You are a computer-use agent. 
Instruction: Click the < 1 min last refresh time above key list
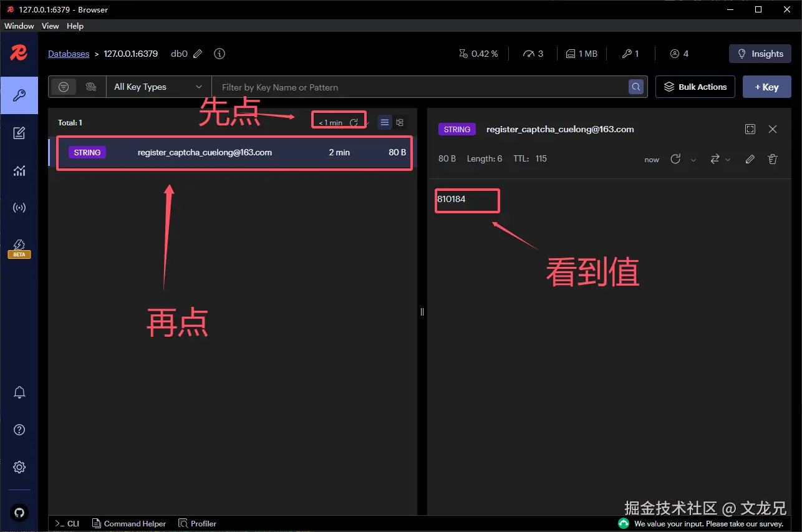coord(331,123)
